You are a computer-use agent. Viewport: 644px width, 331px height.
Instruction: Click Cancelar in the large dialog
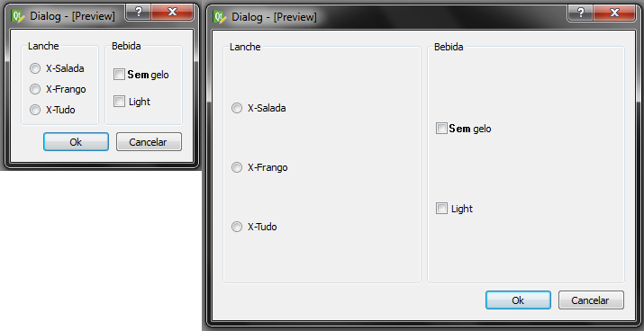(x=591, y=300)
